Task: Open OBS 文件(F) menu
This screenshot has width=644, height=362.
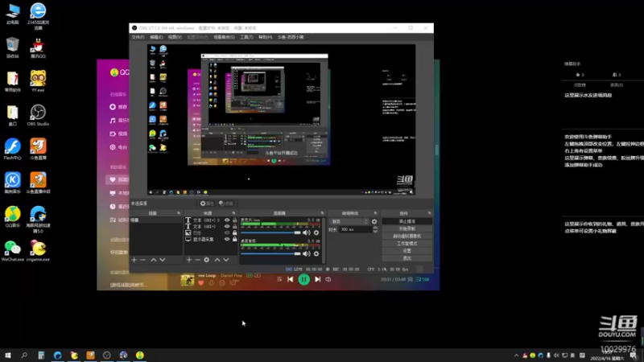Action: (x=138, y=37)
